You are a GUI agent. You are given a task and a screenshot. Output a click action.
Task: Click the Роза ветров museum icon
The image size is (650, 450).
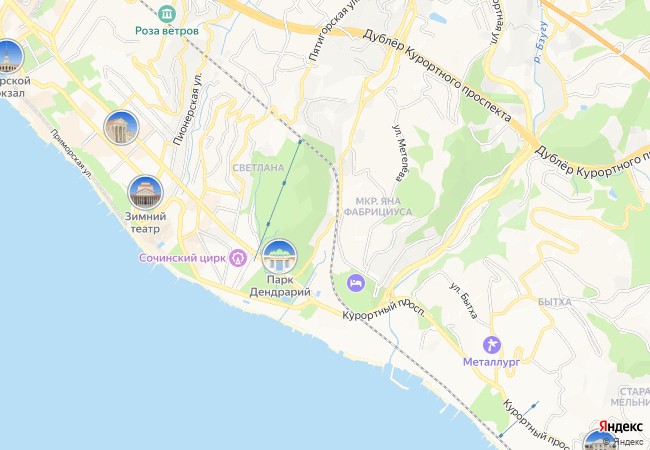point(167,14)
